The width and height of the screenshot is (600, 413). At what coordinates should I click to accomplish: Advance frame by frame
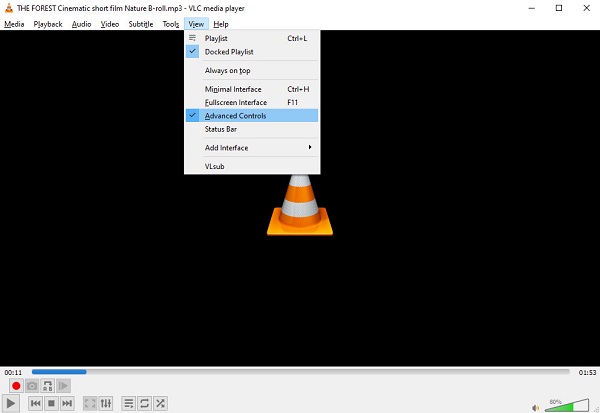[x=64, y=386]
